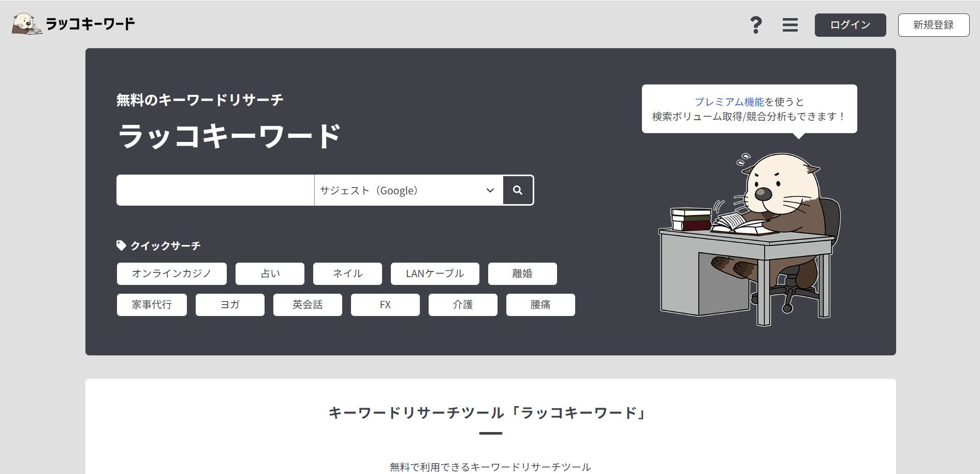Image resolution: width=980 pixels, height=474 pixels.
Task: Select quick search FX
Action: (x=385, y=305)
